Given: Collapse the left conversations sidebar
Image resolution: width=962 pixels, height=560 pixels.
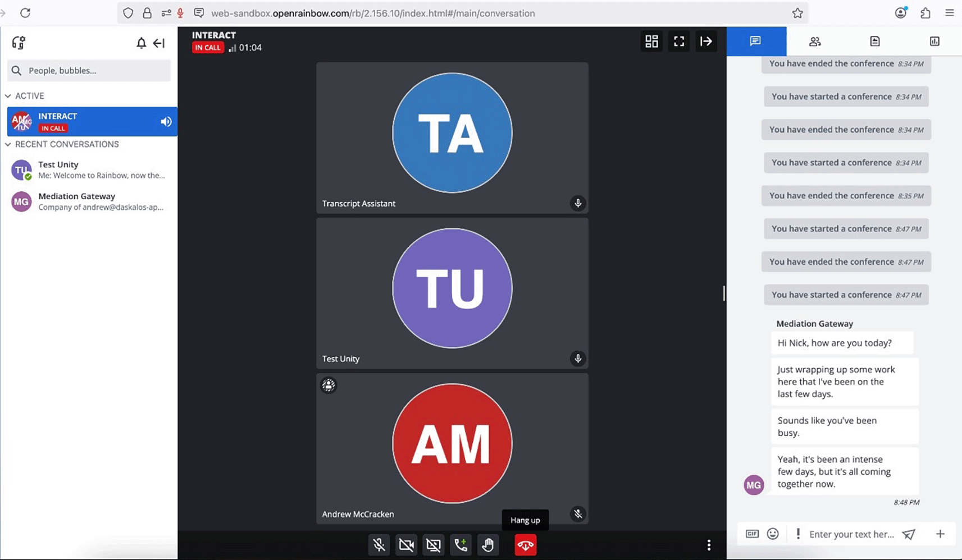Looking at the screenshot, I should (159, 43).
